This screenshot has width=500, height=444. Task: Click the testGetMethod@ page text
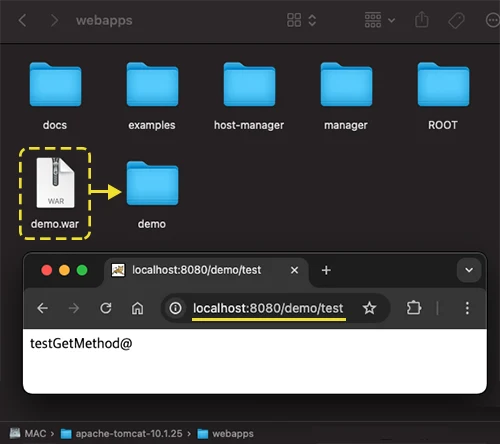click(x=81, y=343)
